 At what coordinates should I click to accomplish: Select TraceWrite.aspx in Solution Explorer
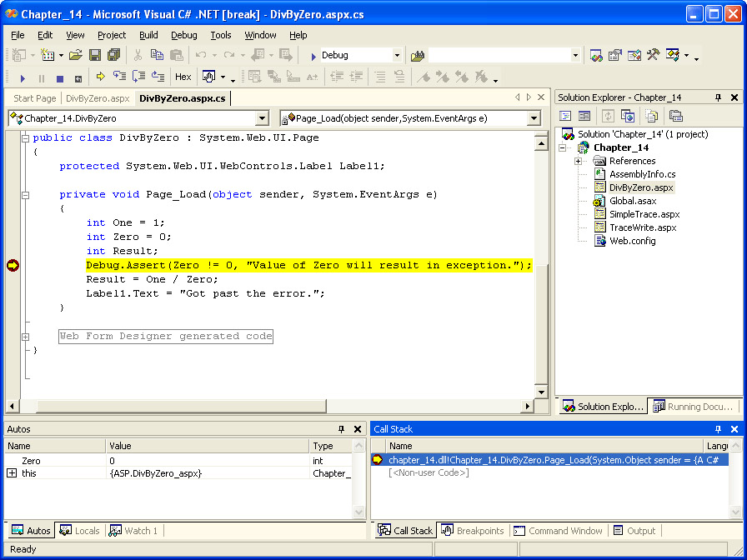[642, 227]
